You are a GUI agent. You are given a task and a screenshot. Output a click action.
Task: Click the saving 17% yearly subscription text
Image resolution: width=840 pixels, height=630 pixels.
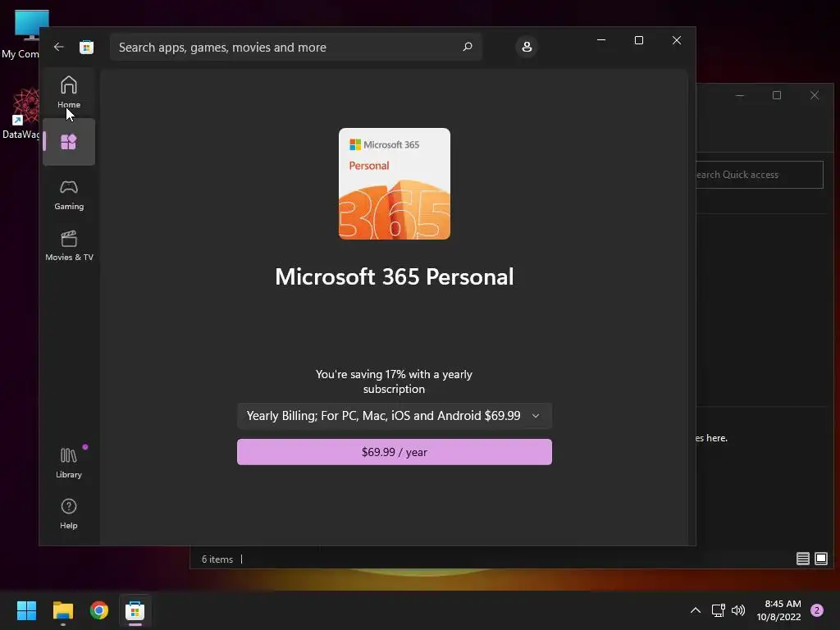tap(394, 381)
